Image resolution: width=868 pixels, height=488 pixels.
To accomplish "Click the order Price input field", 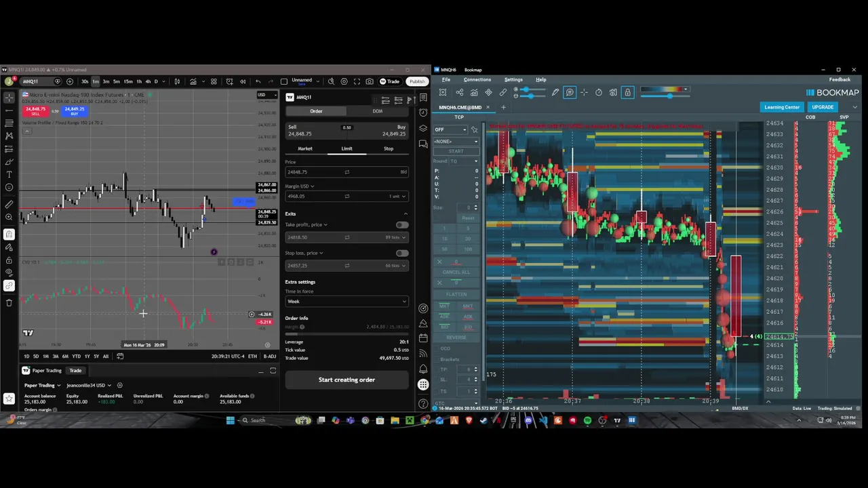I will click(347, 172).
